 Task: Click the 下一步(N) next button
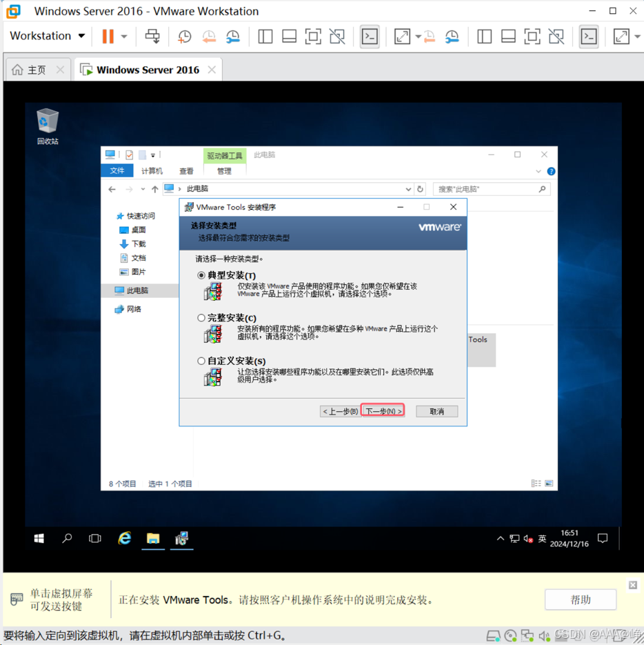point(383,411)
